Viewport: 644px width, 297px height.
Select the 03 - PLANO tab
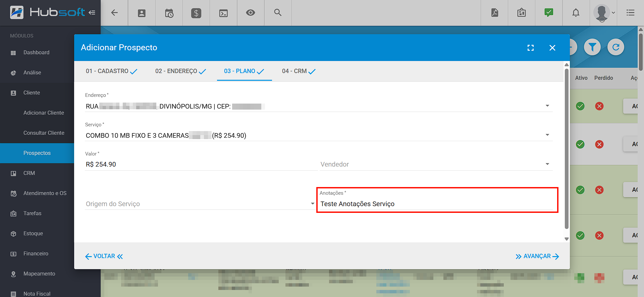click(244, 71)
